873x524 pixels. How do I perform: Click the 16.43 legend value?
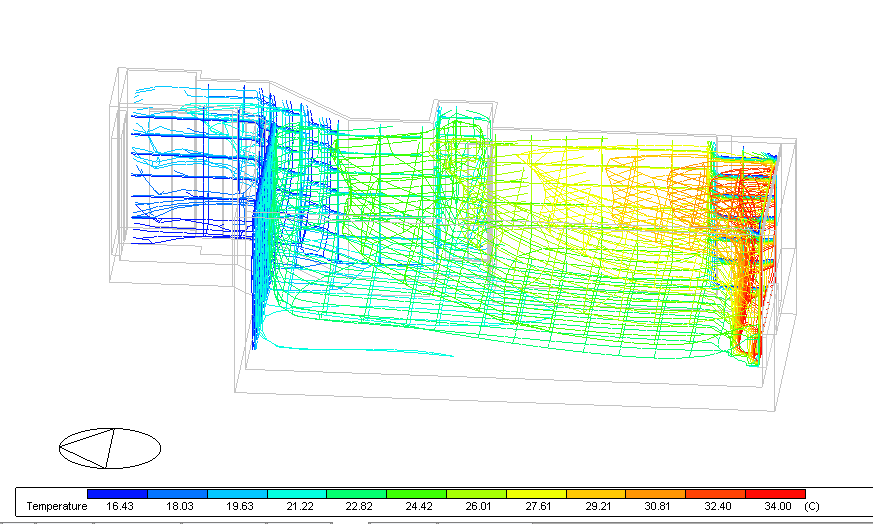(x=120, y=506)
